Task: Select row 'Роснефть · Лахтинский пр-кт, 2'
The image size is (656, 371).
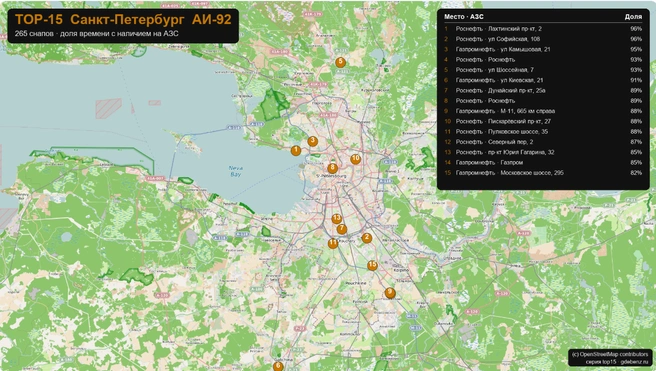Action: (543, 29)
